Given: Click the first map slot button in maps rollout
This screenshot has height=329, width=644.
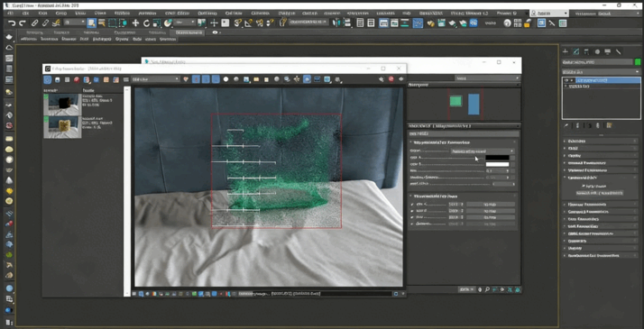Looking at the screenshot, I should click(491, 204).
